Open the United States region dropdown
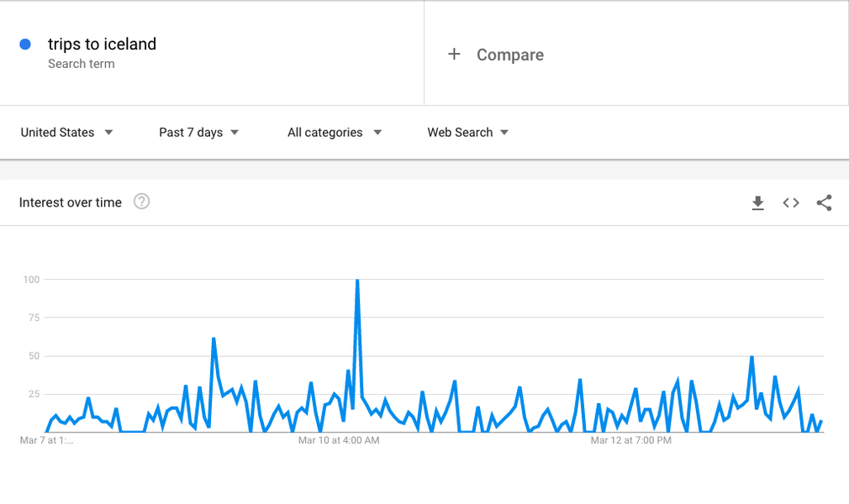Screen dimensions: 849x504 pyautogui.click(x=66, y=133)
